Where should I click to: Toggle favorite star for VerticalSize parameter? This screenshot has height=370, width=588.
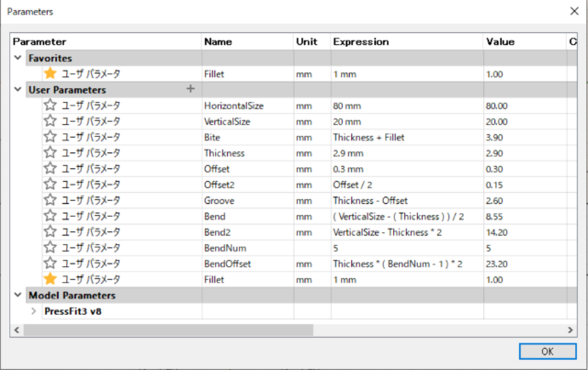pos(50,121)
